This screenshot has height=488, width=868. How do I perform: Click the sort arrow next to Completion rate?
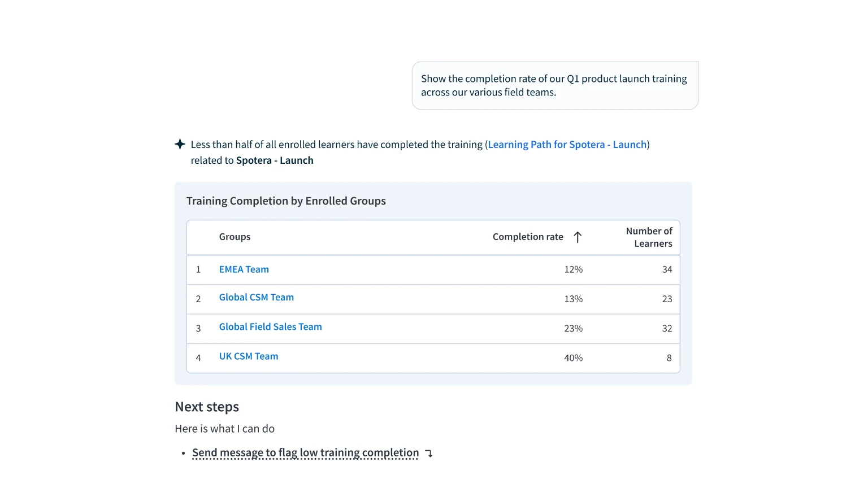pos(578,237)
